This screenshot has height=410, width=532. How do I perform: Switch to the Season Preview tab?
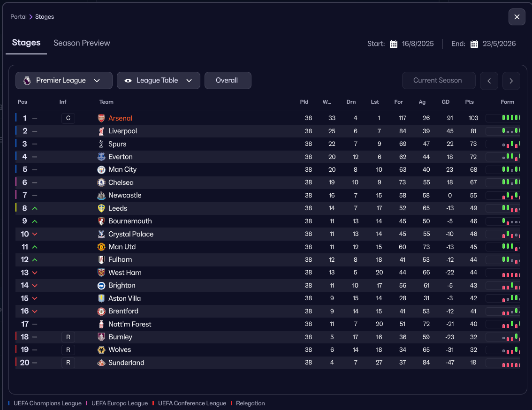pyautogui.click(x=82, y=43)
